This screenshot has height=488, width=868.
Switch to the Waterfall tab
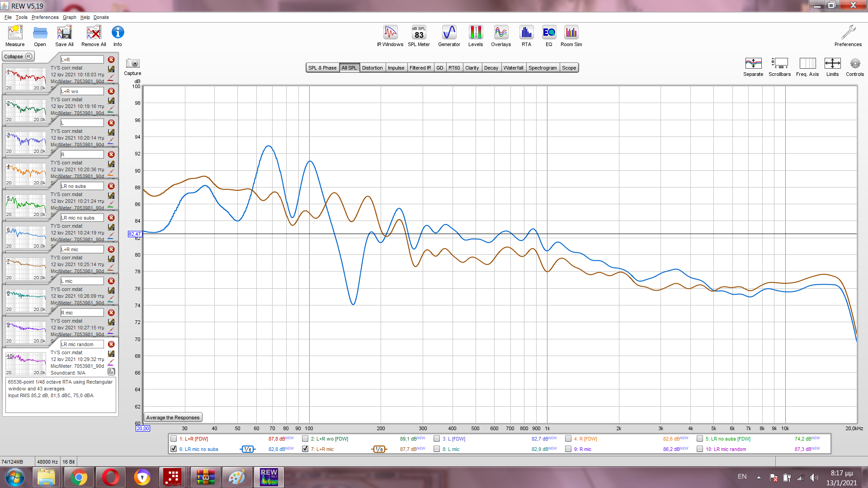513,68
